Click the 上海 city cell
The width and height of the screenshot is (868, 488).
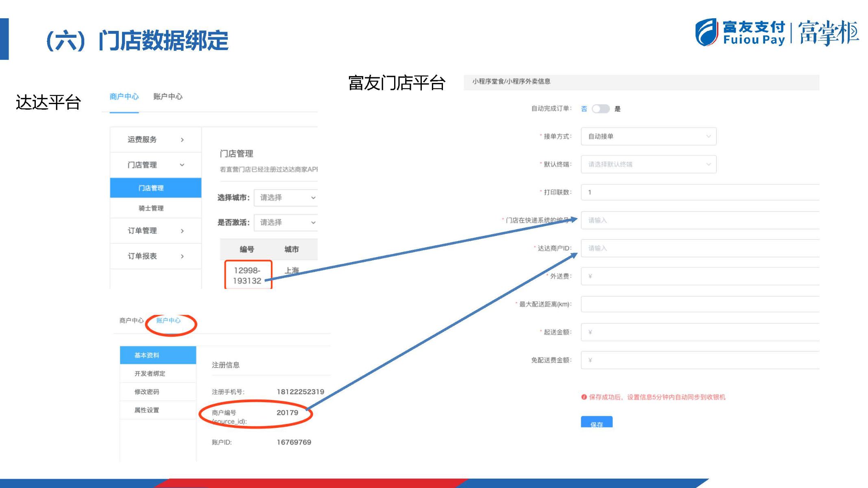pos(292,270)
